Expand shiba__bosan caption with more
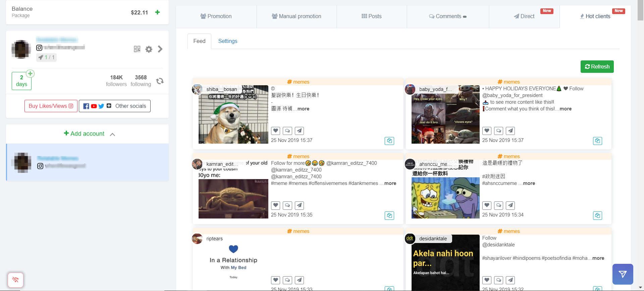The height and width of the screenshot is (291, 644). tap(303, 109)
